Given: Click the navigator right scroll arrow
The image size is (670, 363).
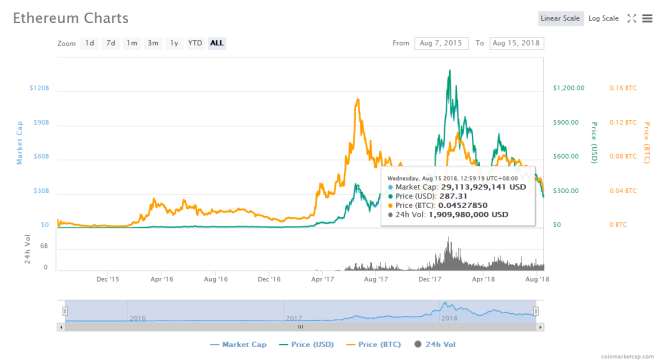Looking at the screenshot, I should click(541, 327).
